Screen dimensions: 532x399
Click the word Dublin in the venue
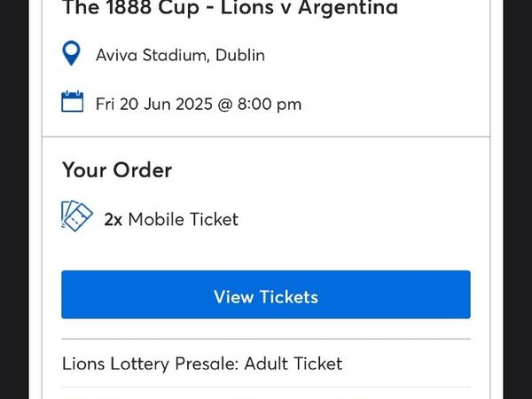coord(240,55)
